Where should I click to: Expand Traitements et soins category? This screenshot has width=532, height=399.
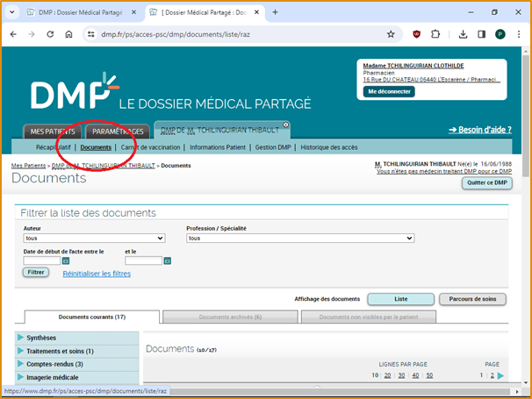[21, 351]
